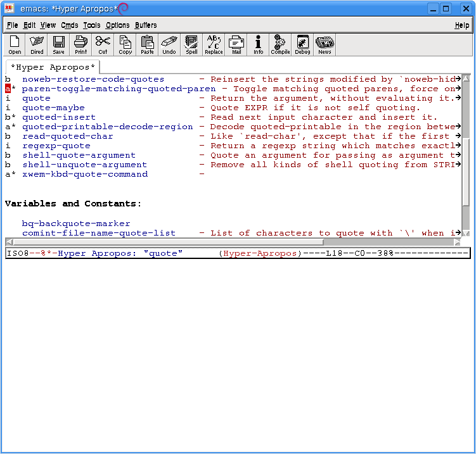Click the 'Variables and Constants:' heading
476x454 pixels.
(73, 204)
